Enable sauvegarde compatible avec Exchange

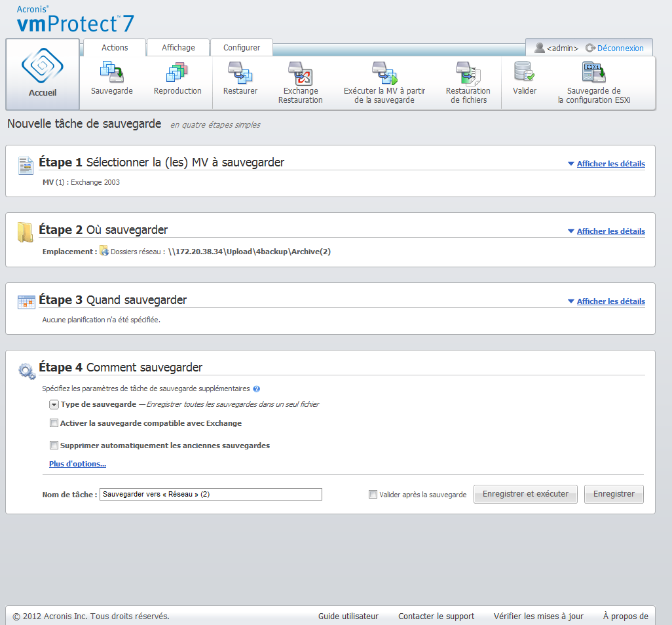pos(54,423)
